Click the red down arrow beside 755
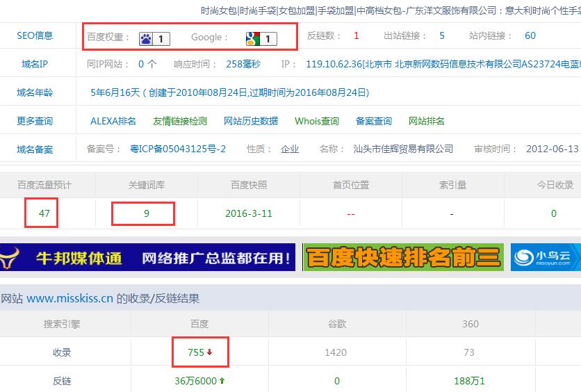Screen dimensions: 581x392 tap(209, 352)
